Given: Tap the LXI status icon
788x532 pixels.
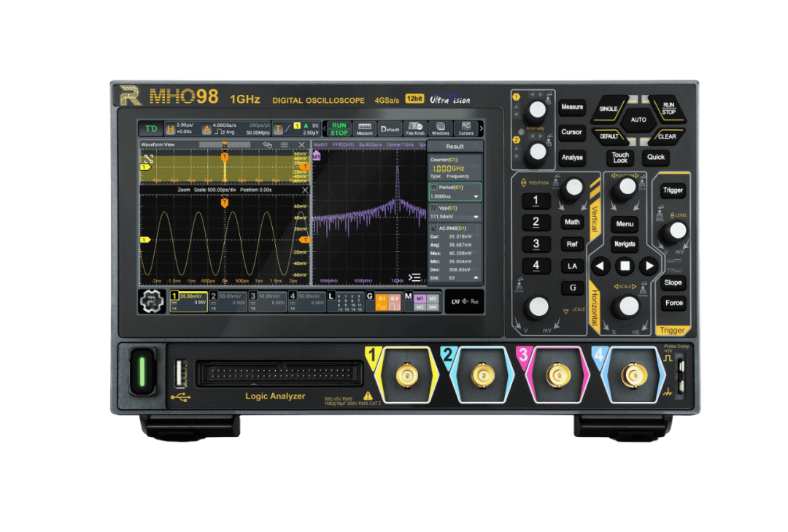Looking at the screenshot, I should click(455, 301).
